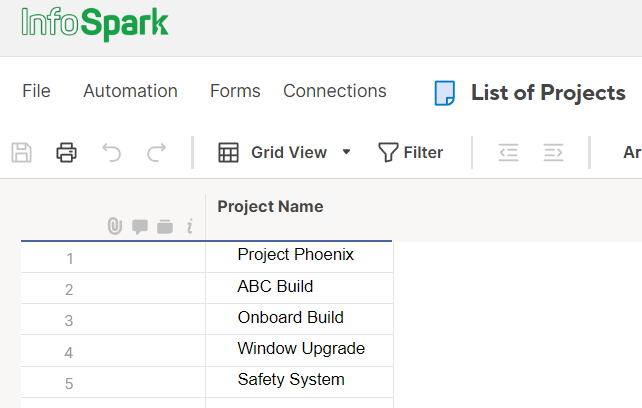Screen dimensions: 642x408
Task: Click the comments bubble column icon
Action: tap(140, 227)
